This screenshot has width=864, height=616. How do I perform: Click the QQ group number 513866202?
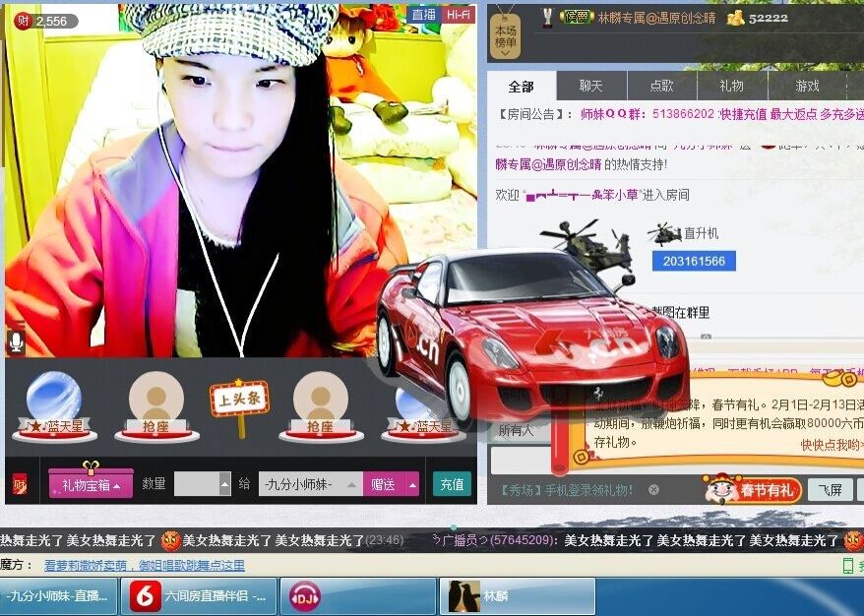(x=683, y=114)
